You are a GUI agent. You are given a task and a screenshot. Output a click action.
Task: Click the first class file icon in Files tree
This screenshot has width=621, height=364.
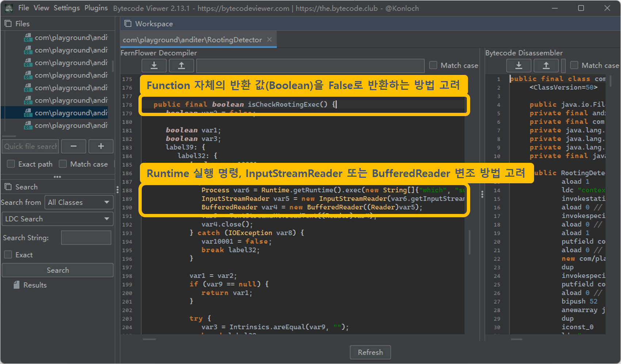(28, 38)
